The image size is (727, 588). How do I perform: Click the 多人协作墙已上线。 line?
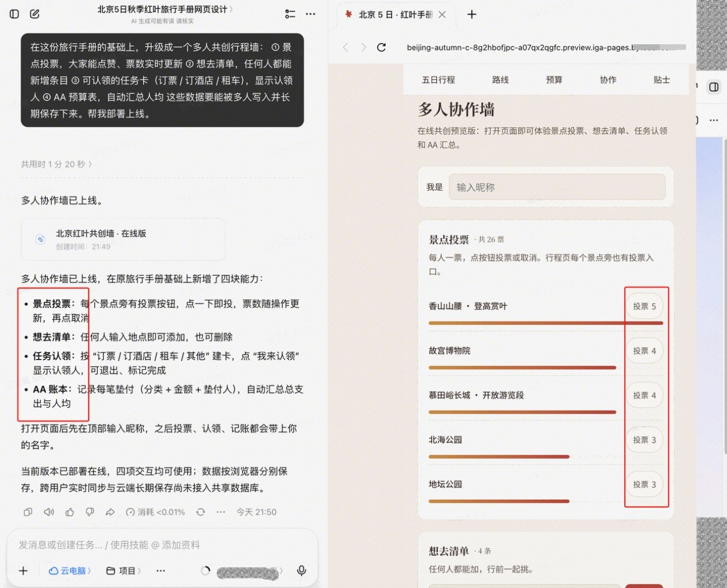[63, 200]
